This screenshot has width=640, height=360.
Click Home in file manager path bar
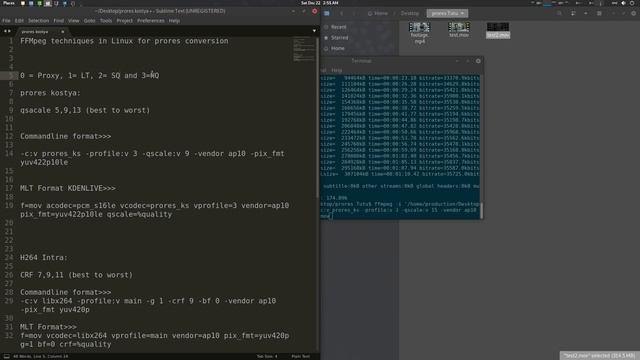378,13
